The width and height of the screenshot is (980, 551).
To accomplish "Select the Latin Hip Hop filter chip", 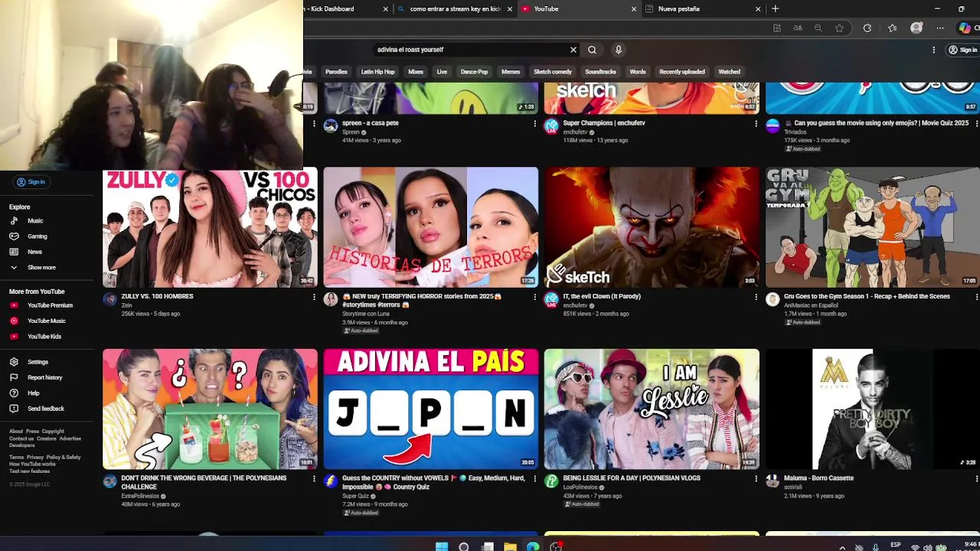I will [x=377, y=72].
